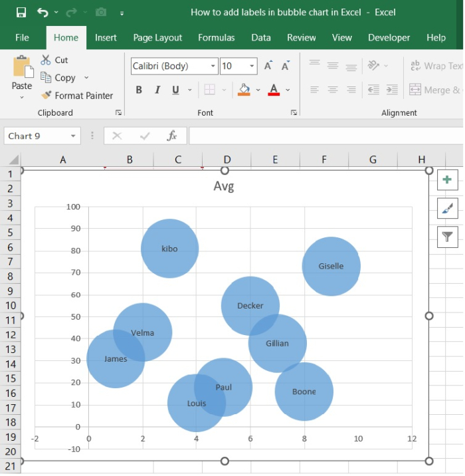465x476 pixels.
Task: Click the Select All corner triangle
Action: coord(13,160)
